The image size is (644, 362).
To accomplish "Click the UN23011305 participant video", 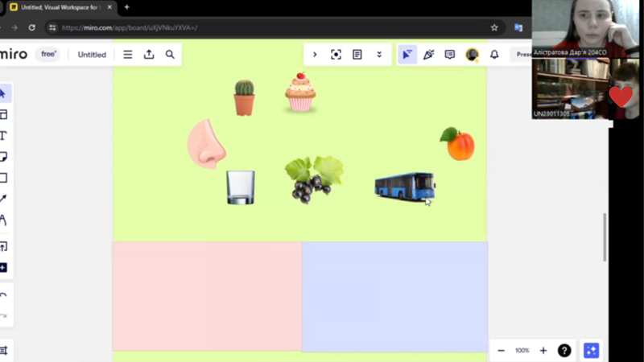I will tap(586, 88).
